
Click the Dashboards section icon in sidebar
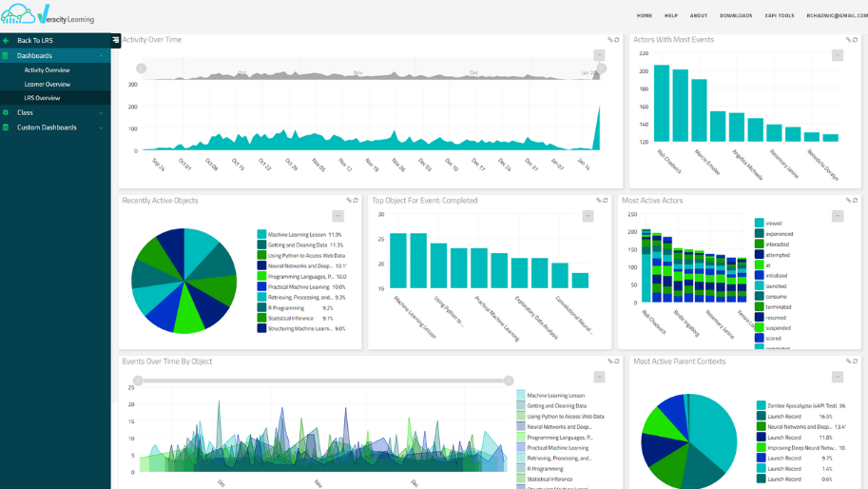click(6, 56)
